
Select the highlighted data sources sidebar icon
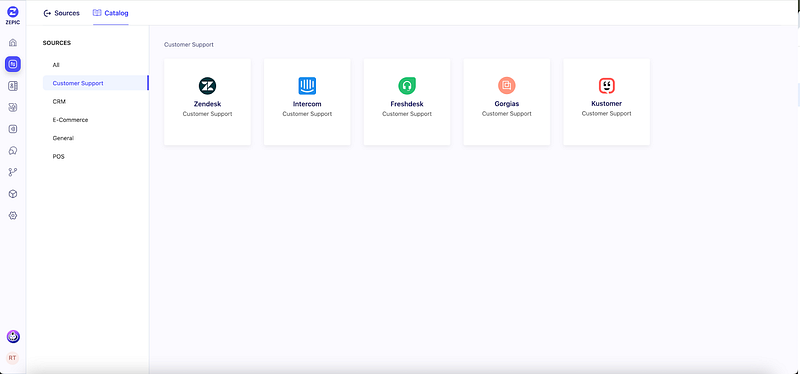pos(13,64)
